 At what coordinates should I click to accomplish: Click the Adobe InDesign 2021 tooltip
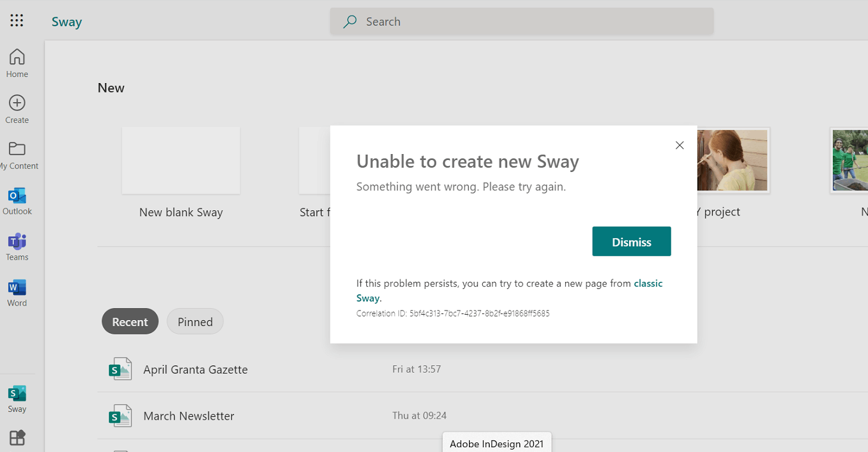tap(497, 444)
